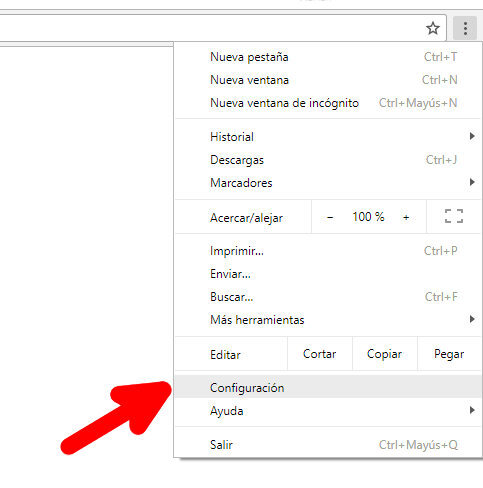Expand the Ayuda submenu
This screenshot has height=488, width=483.
[x=328, y=410]
